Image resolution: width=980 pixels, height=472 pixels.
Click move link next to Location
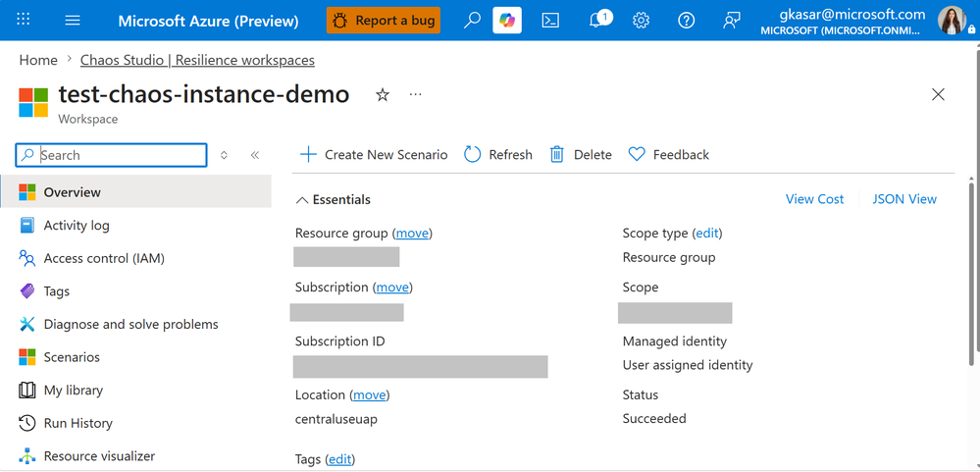tap(370, 394)
